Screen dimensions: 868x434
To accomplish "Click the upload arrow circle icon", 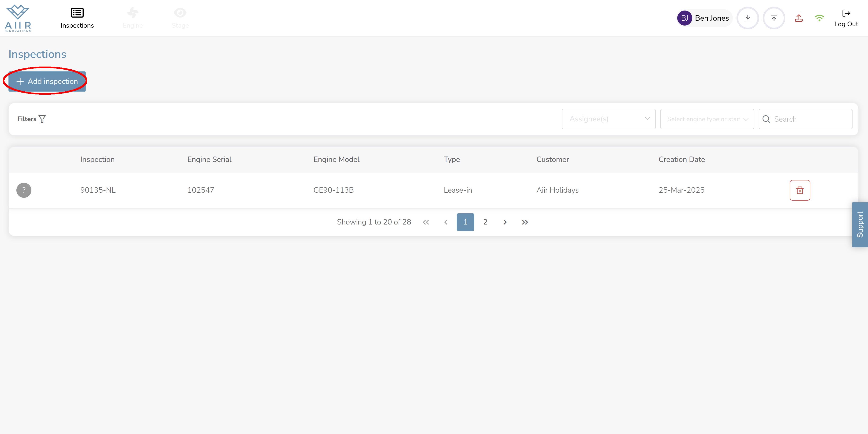I will coord(774,18).
